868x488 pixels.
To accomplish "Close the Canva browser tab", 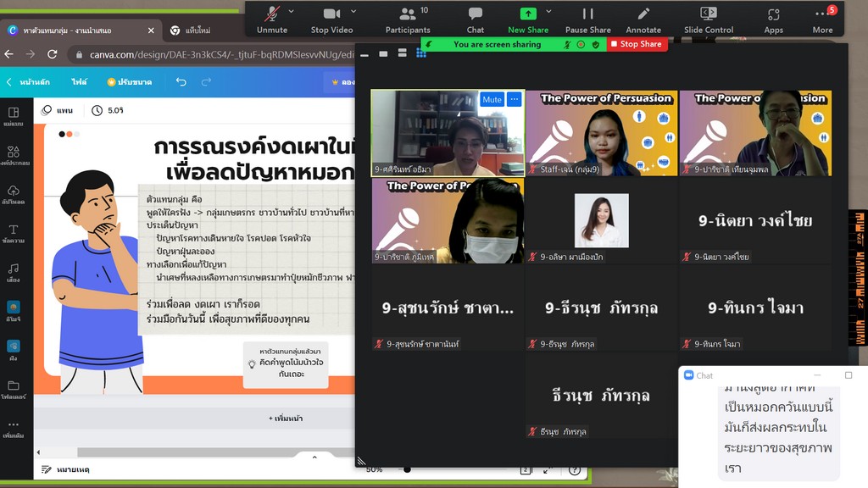I will [x=151, y=30].
